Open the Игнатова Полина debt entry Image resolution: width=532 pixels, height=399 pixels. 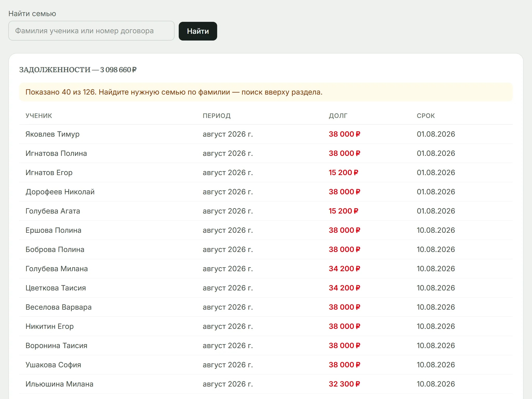(x=266, y=153)
